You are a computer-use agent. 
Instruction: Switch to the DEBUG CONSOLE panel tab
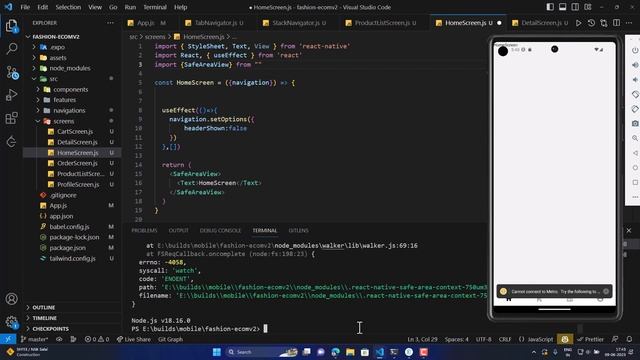coord(220,231)
